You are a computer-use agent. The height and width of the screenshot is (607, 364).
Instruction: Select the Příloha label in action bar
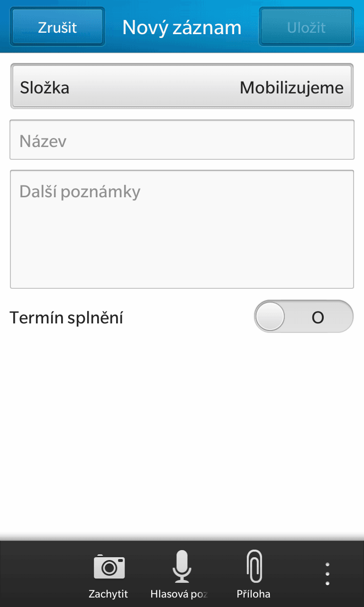254,594
